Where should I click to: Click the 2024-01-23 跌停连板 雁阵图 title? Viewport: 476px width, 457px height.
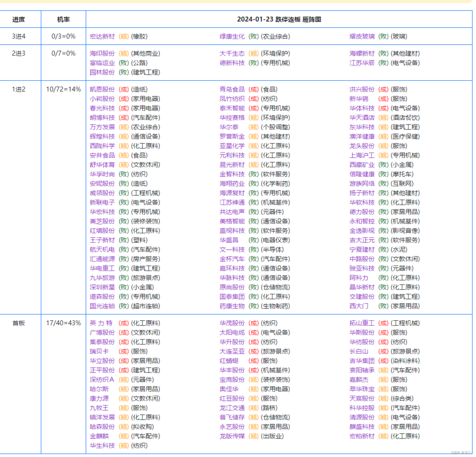click(x=279, y=19)
